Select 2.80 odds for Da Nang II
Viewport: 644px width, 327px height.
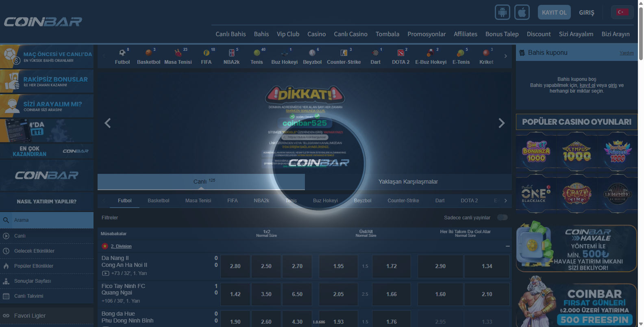coord(235,266)
